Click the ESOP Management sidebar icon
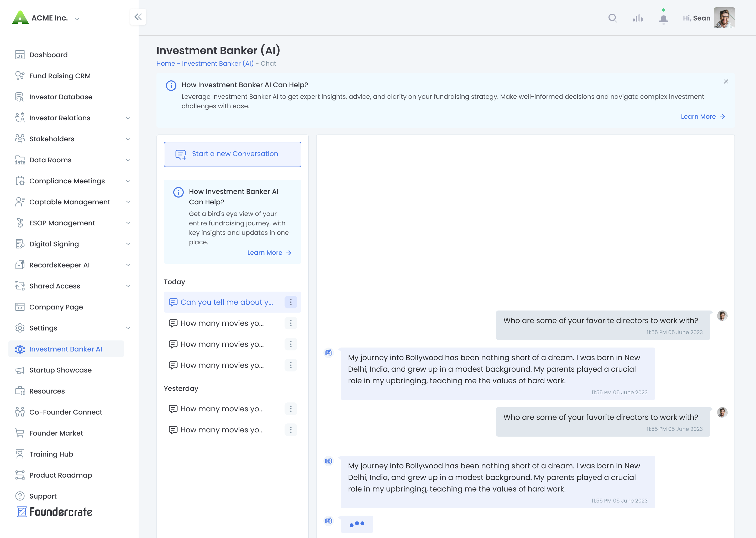This screenshot has width=756, height=538. pyautogui.click(x=20, y=223)
